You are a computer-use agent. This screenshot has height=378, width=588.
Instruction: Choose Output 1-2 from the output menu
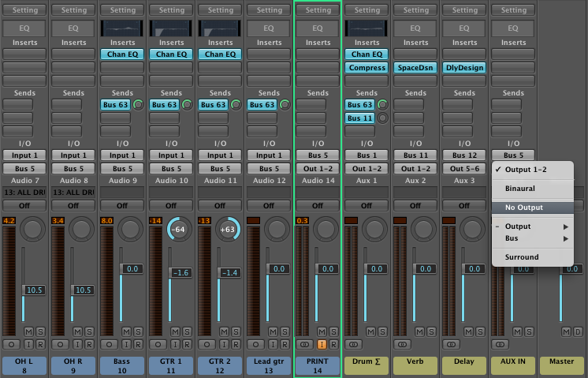point(533,170)
